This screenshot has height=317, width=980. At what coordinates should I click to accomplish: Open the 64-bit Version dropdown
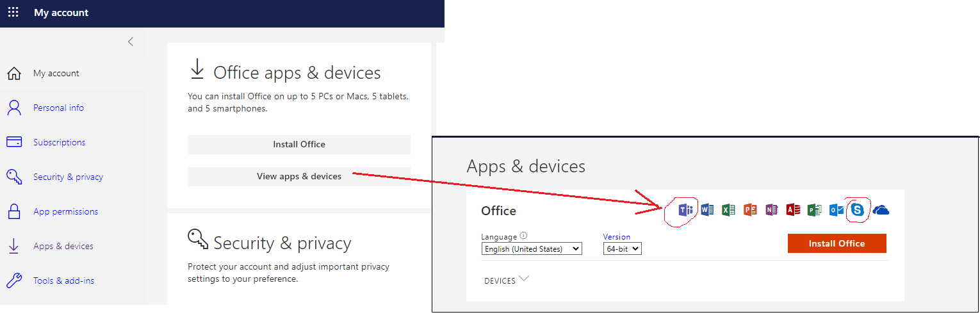point(622,248)
